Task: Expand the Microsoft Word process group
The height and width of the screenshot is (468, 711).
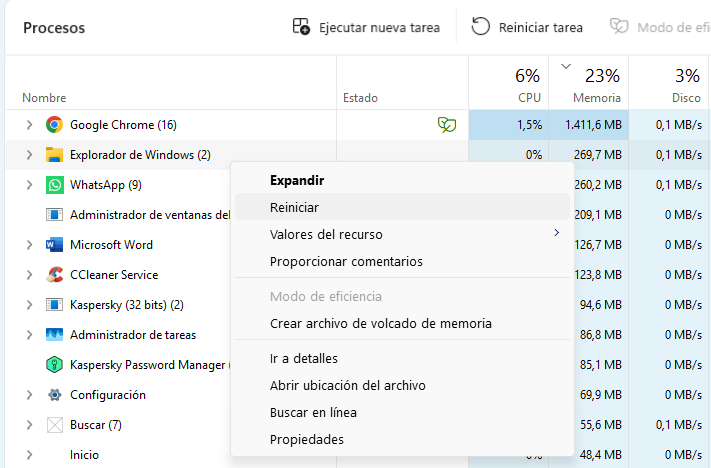Action: [x=29, y=245]
